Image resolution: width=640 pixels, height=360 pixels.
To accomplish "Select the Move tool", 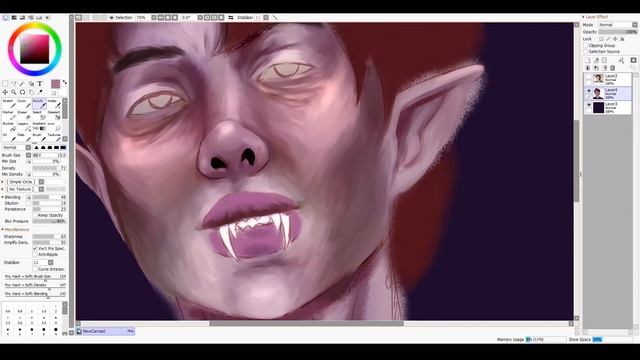I will (x=5, y=92).
